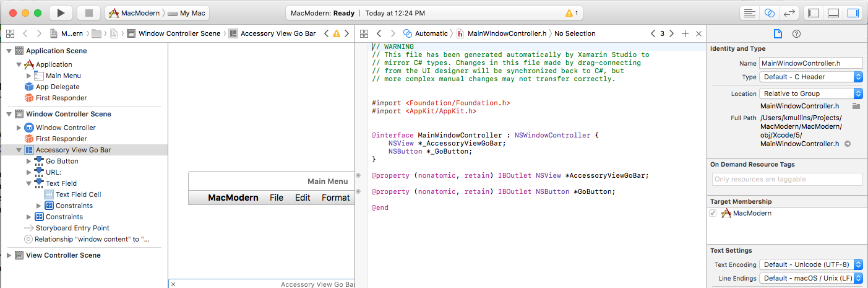Select the Relationship "window content" row
Viewport: 868px width, 288px height.
click(x=86, y=239)
